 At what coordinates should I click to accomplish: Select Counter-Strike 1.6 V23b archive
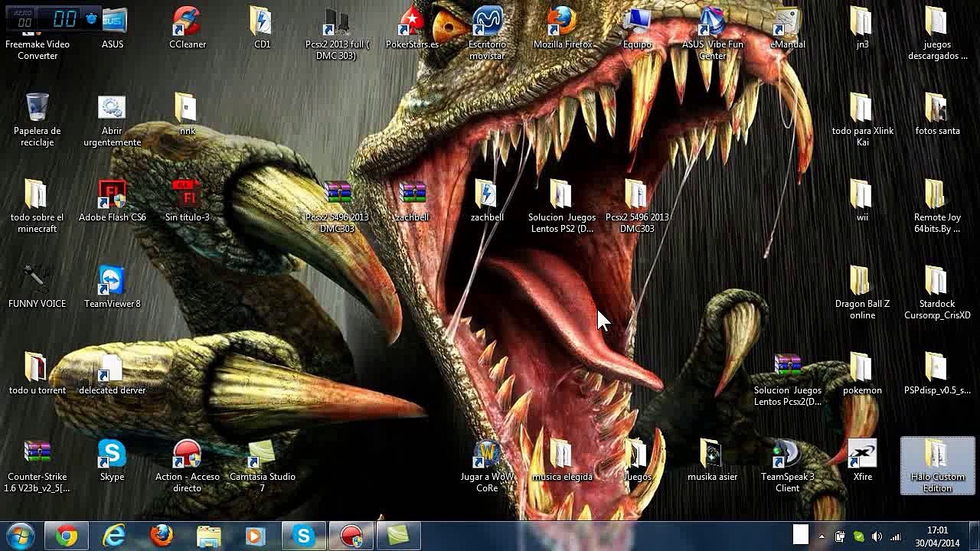[x=37, y=466]
